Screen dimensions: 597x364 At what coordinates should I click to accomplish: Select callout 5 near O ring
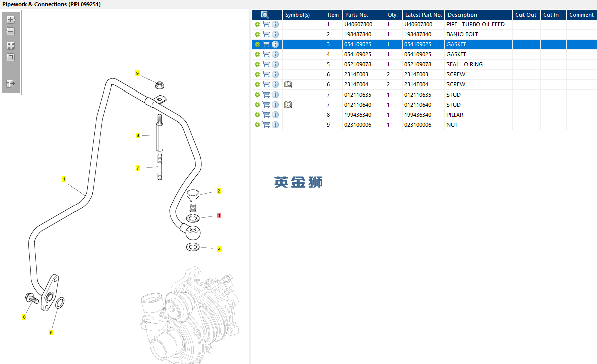[x=51, y=333]
